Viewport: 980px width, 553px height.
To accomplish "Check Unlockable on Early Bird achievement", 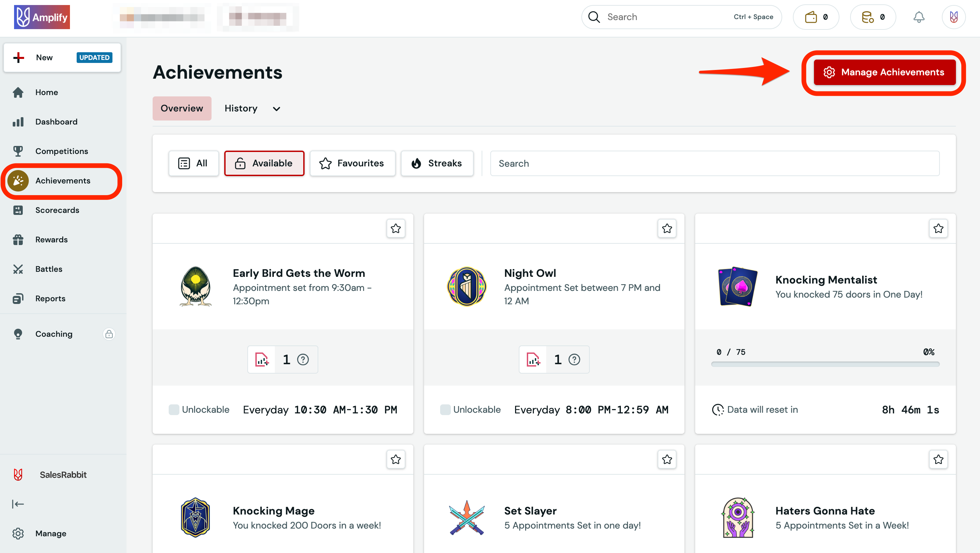I will (174, 409).
